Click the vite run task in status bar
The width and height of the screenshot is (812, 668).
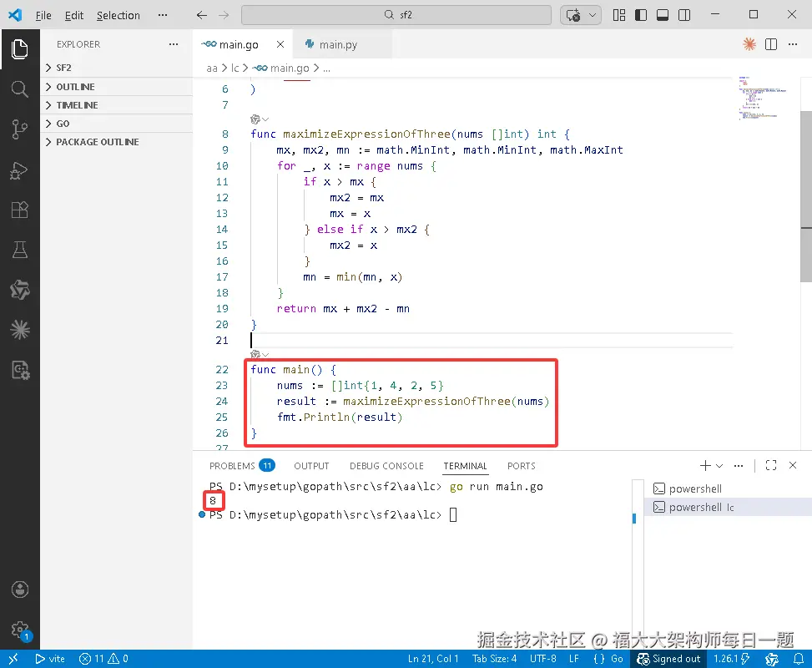(x=50, y=659)
